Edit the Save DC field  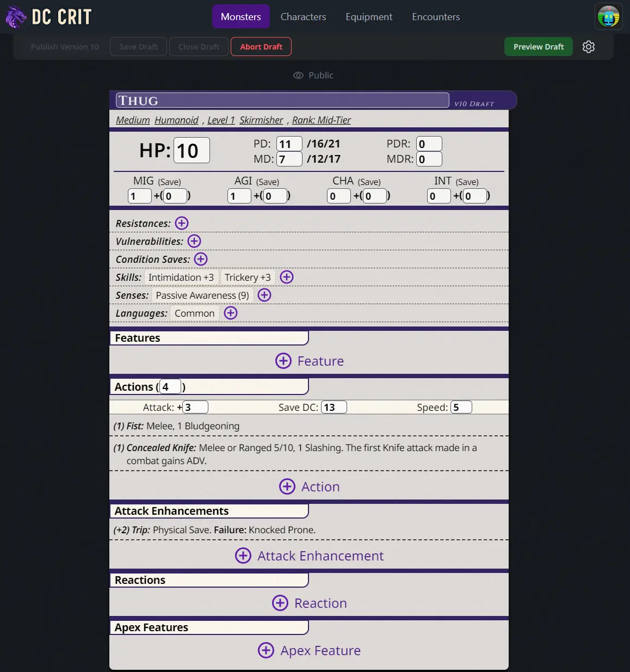334,407
